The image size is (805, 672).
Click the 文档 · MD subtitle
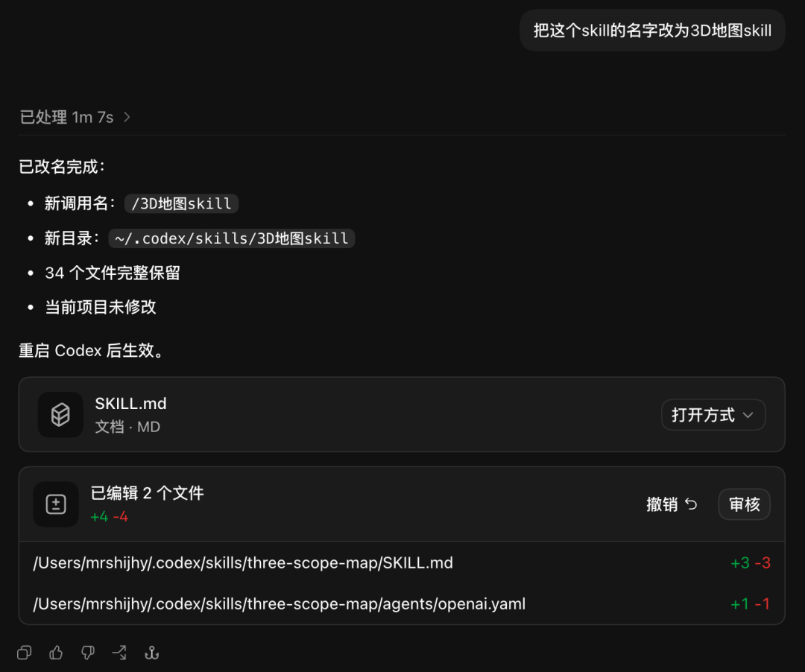(127, 427)
